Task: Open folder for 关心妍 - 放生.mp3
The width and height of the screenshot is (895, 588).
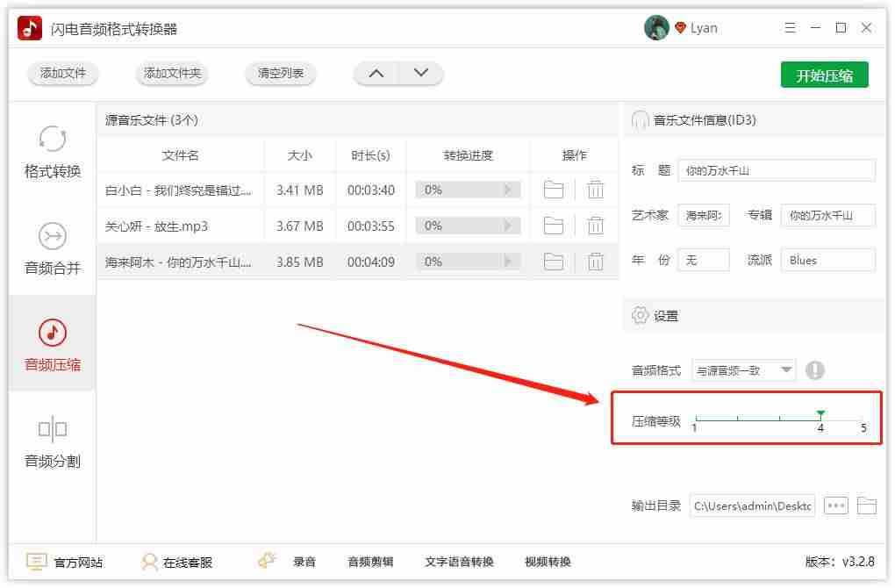Action: 553,226
